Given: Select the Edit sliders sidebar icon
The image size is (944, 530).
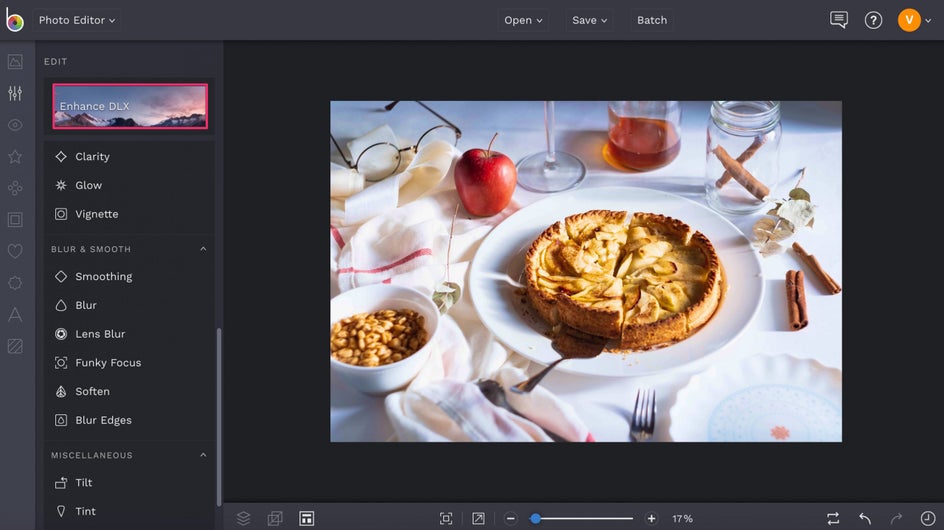Looking at the screenshot, I should (15, 93).
